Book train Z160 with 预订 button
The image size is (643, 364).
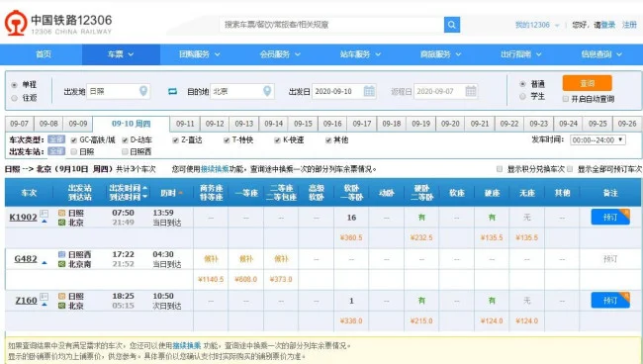pos(610,301)
